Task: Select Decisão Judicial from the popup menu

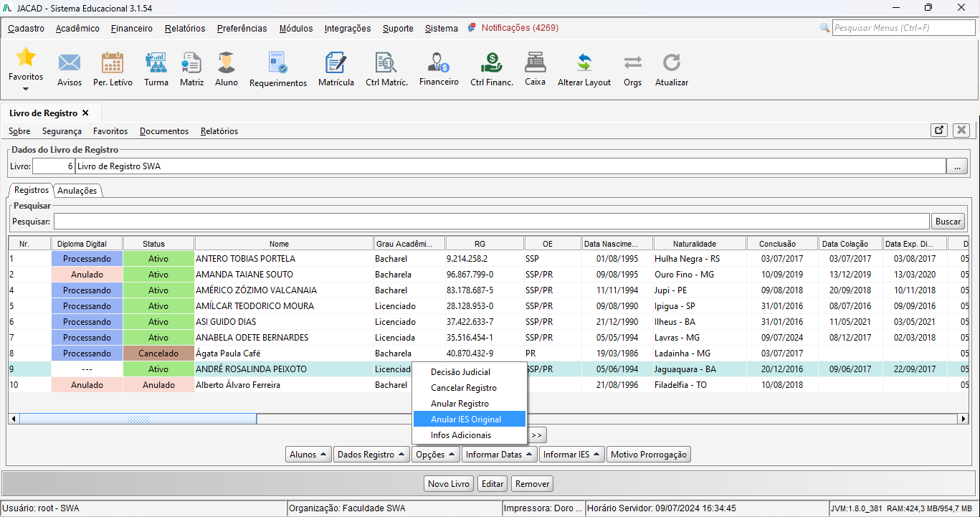Action: [470, 372]
